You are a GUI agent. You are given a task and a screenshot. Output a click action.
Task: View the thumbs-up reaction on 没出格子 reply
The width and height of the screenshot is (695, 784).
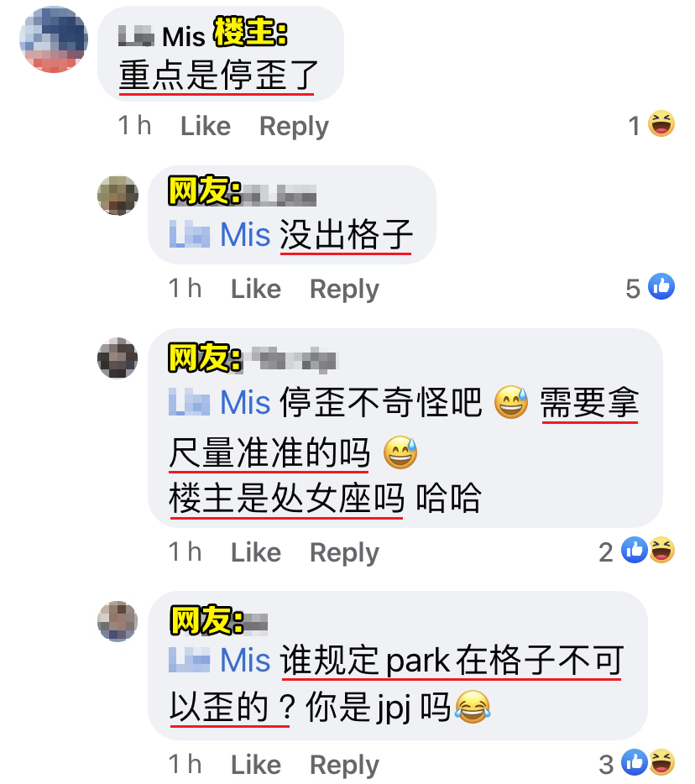click(661, 286)
